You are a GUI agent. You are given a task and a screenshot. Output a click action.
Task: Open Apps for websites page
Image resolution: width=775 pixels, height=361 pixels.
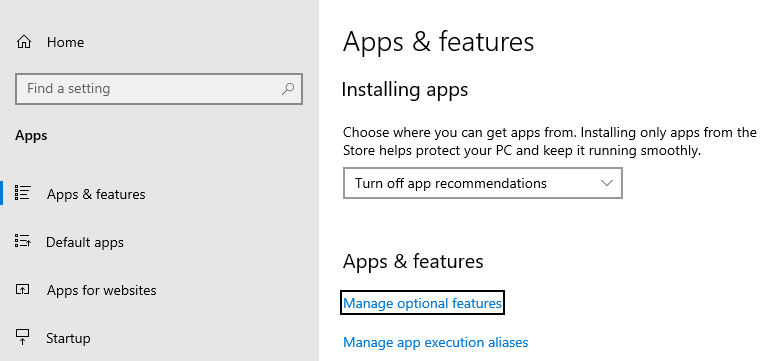(x=101, y=290)
